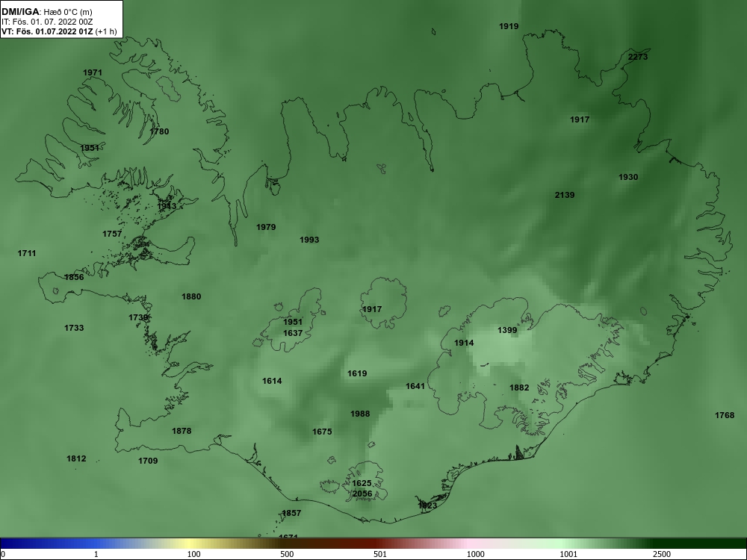The image size is (747, 560).
Task: Click the 1001 label on the color scale
Action: 568,554
